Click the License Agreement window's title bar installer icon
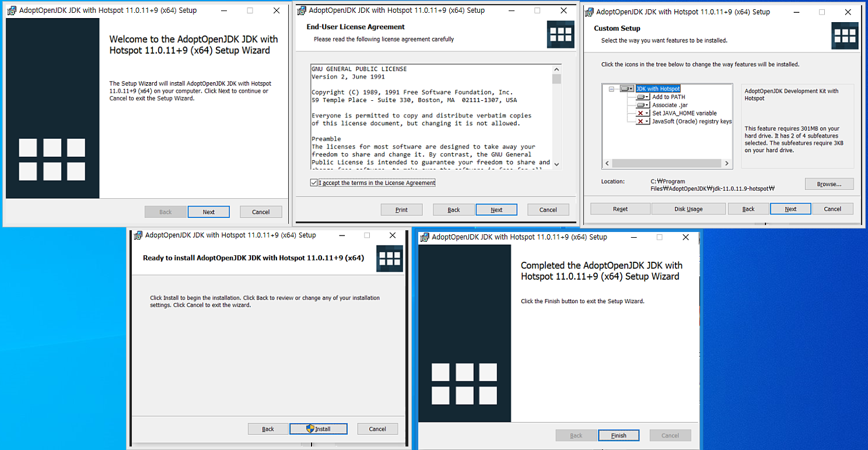Viewport: 868px width, 450px height. [x=302, y=10]
